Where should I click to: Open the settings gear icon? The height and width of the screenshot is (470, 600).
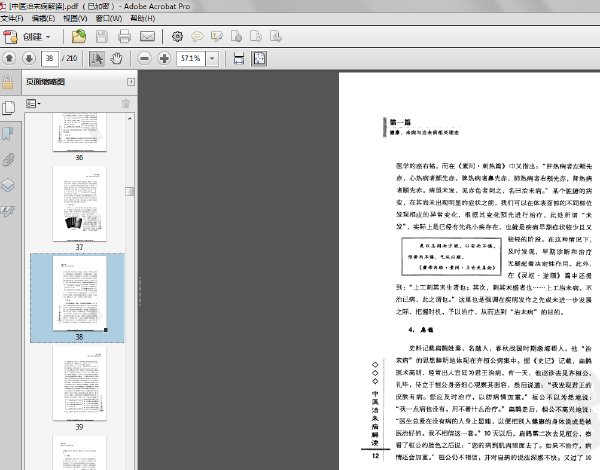pos(177,37)
